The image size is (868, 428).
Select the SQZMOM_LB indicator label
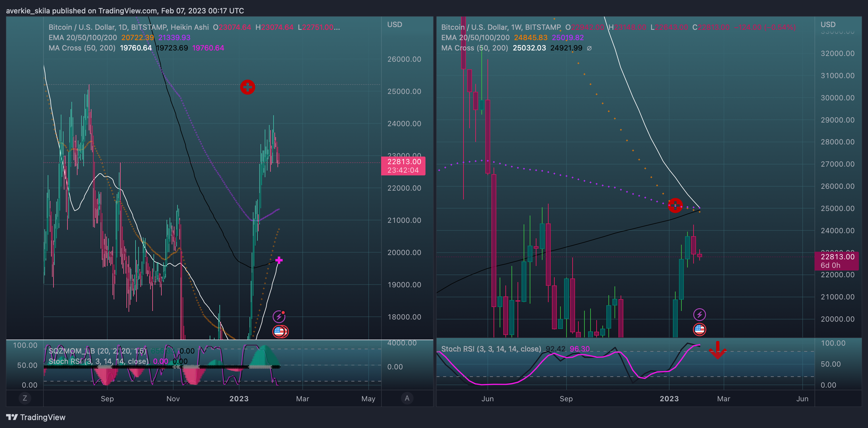(x=97, y=351)
